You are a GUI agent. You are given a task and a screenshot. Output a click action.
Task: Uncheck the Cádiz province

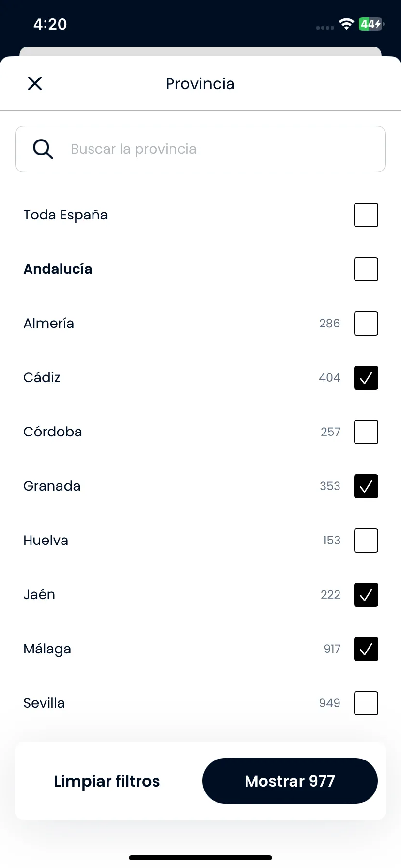(366, 378)
